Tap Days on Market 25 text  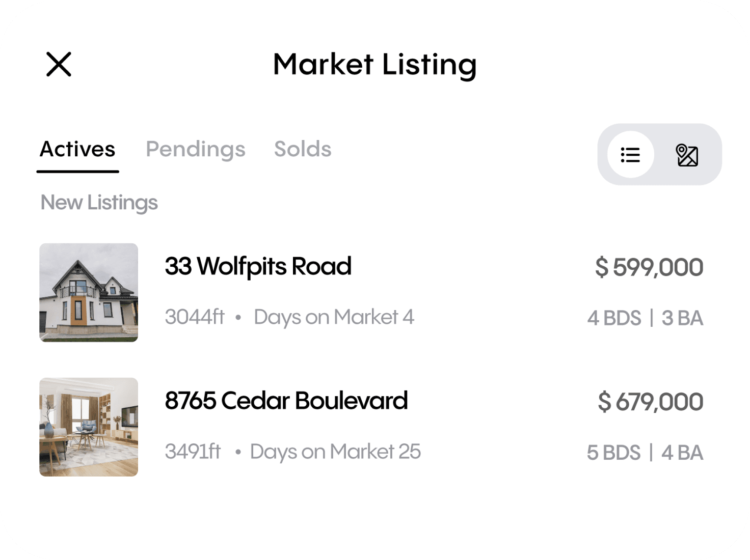tap(335, 452)
